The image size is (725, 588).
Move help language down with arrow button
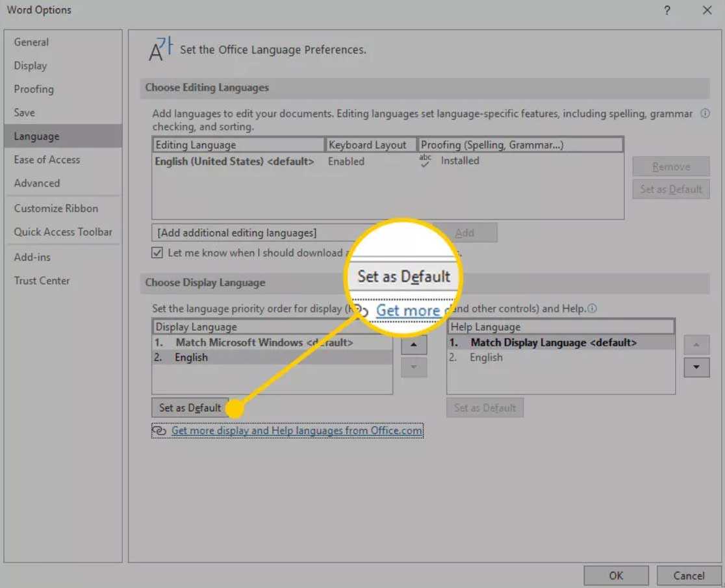click(x=696, y=367)
